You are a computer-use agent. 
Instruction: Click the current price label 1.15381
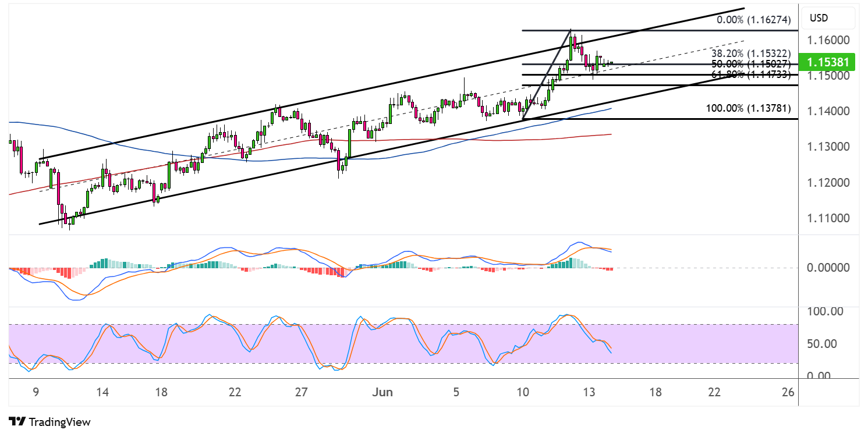pos(828,62)
